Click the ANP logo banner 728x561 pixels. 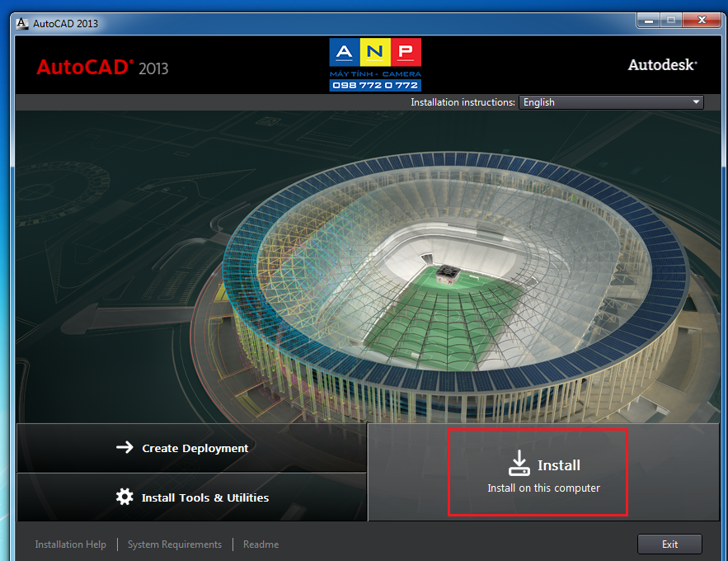tap(375, 64)
